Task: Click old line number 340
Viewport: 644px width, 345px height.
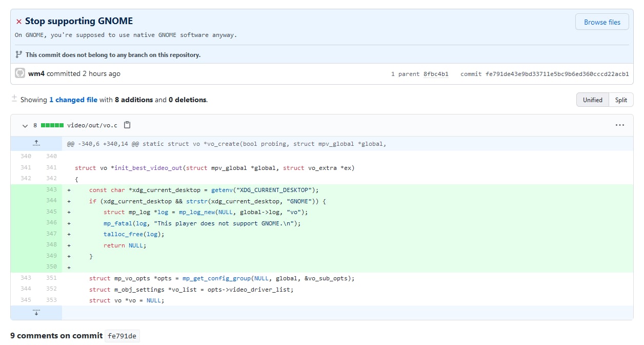Action: pyautogui.click(x=26, y=156)
